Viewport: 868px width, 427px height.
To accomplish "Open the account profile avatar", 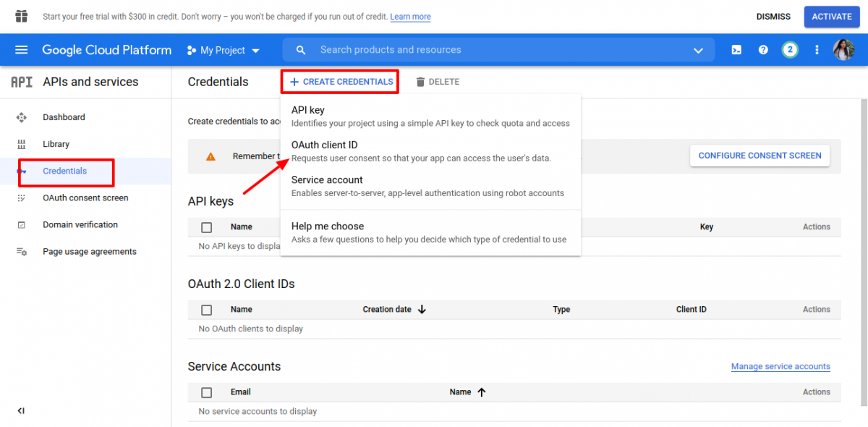I will tap(843, 49).
